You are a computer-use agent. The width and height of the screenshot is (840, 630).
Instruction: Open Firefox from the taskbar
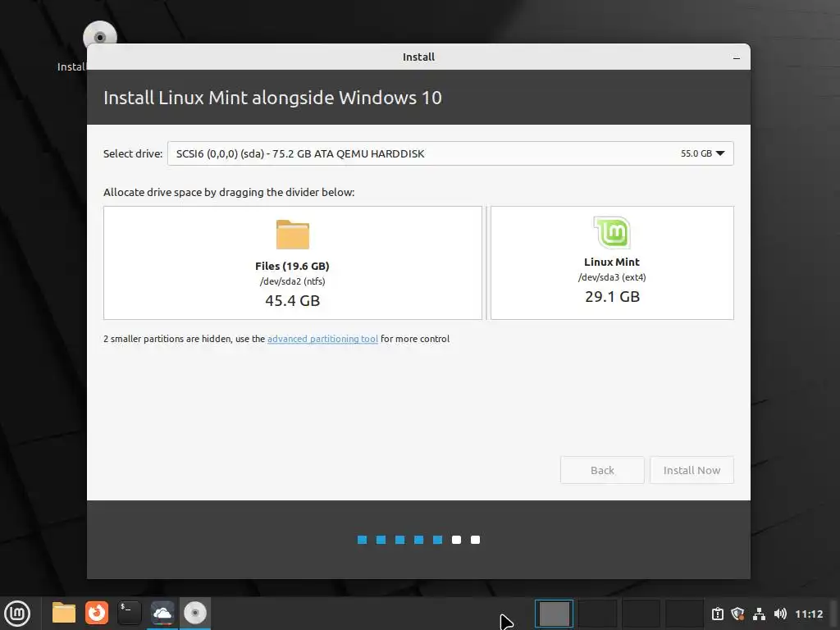click(x=97, y=612)
